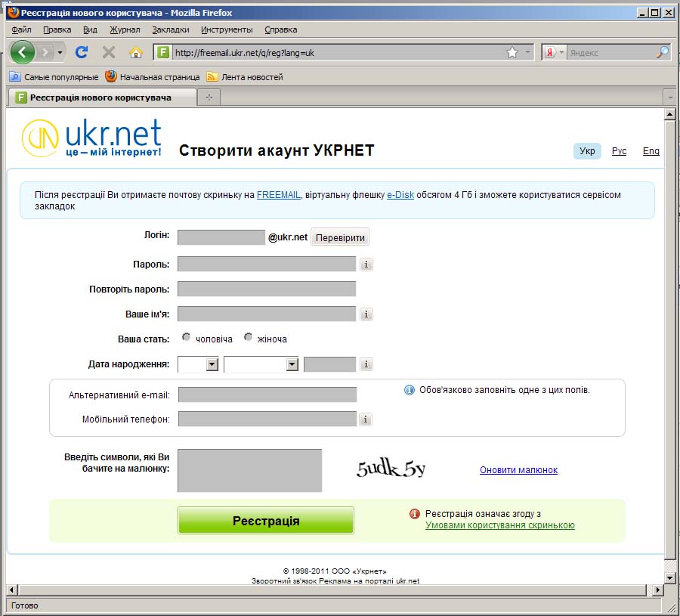
Task: Click the blue info icon beside Обов'язково
Action: click(x=409, y=390)
